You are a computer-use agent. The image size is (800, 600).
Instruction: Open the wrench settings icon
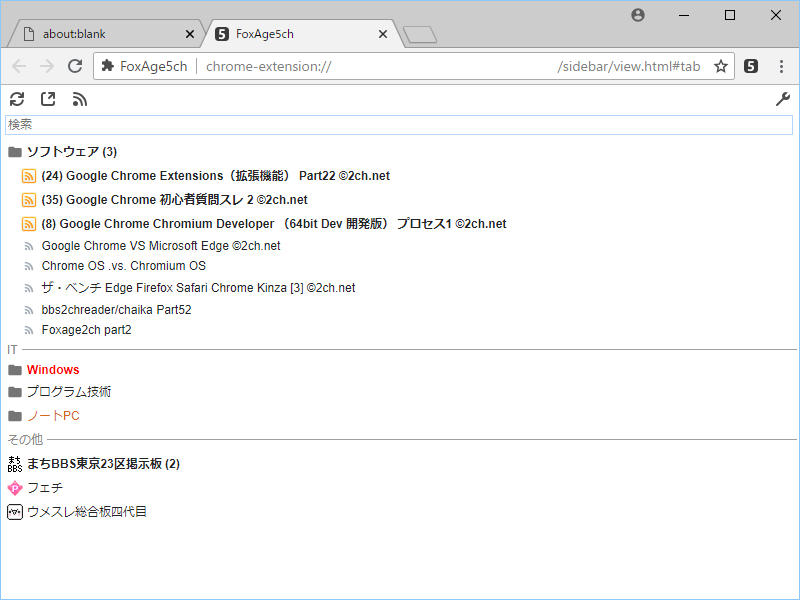(783, 99)
